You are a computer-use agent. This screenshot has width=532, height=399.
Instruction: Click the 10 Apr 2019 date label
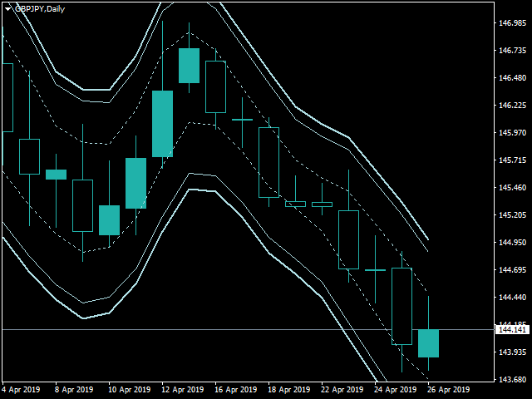click(x=130, y=390)
